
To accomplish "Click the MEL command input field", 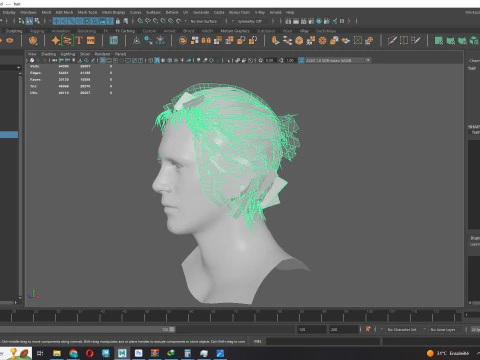I will (323, 341).
